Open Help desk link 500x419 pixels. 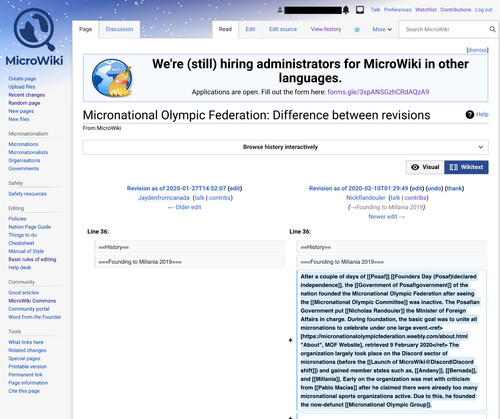tap(20, 267)
